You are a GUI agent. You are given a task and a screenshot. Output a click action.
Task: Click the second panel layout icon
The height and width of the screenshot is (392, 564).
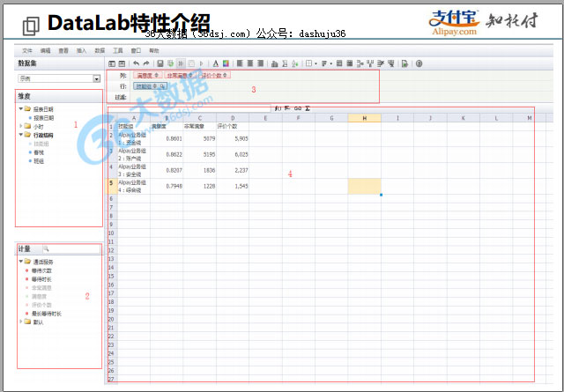122,63
